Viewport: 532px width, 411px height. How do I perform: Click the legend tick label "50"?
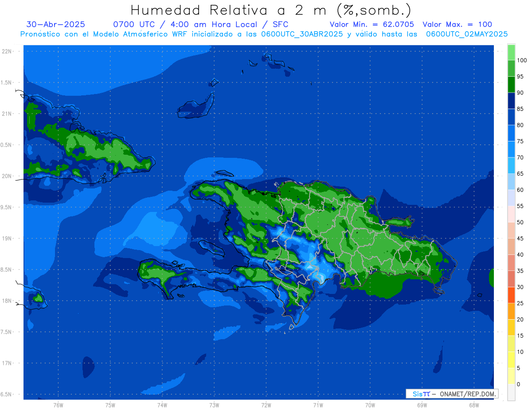click(520, 222)
